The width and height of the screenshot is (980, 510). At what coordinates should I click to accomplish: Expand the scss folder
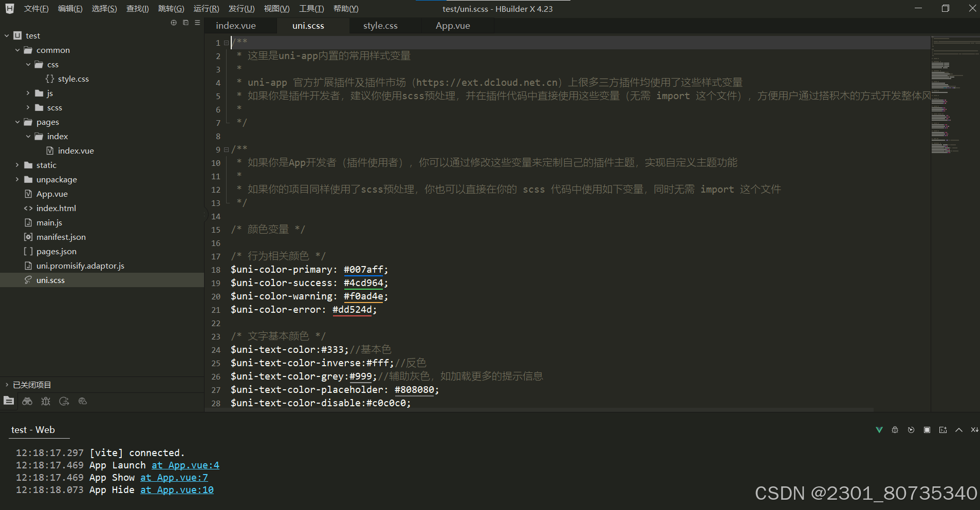28,107
